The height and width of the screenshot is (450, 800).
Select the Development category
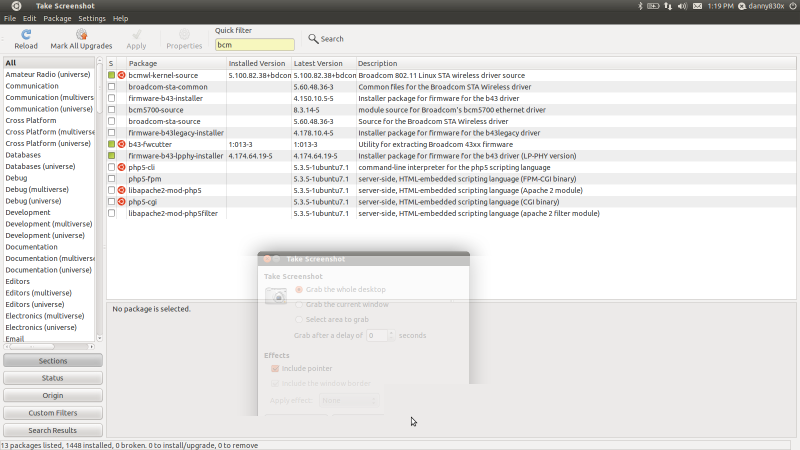(x=49, y=212)
